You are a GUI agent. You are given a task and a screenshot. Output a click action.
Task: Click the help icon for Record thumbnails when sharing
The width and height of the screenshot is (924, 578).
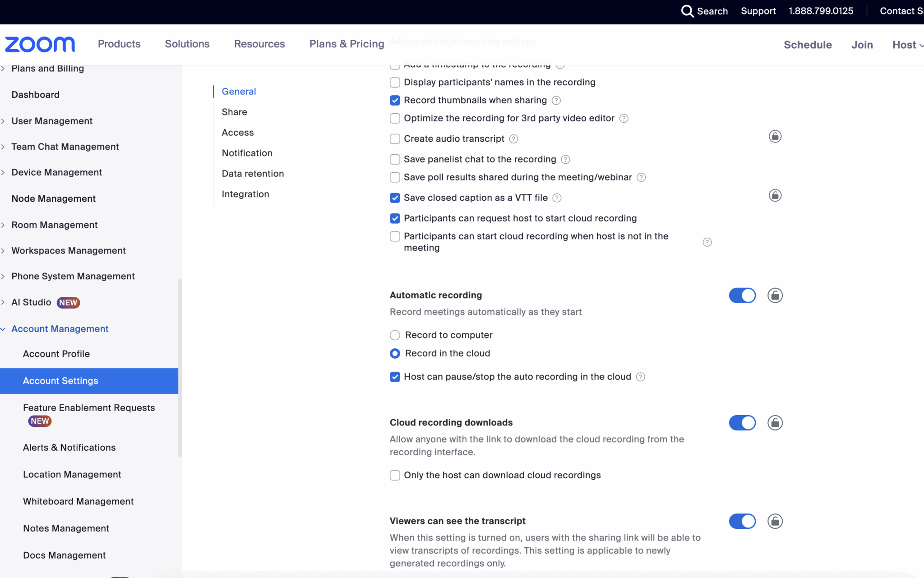pyautogui.click(x=556, y=100)
